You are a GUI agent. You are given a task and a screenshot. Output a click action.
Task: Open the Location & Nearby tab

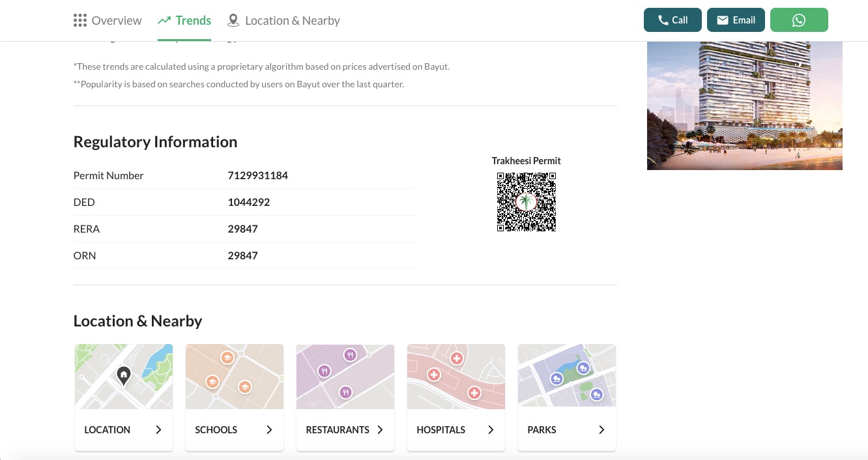coord(292,20)
